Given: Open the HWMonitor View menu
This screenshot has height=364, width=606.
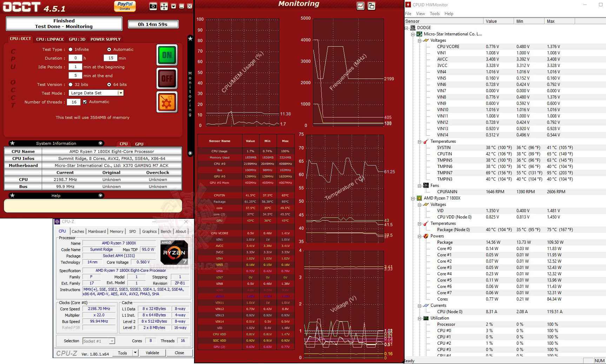Looking at the screenshot, I should [420, 14].
